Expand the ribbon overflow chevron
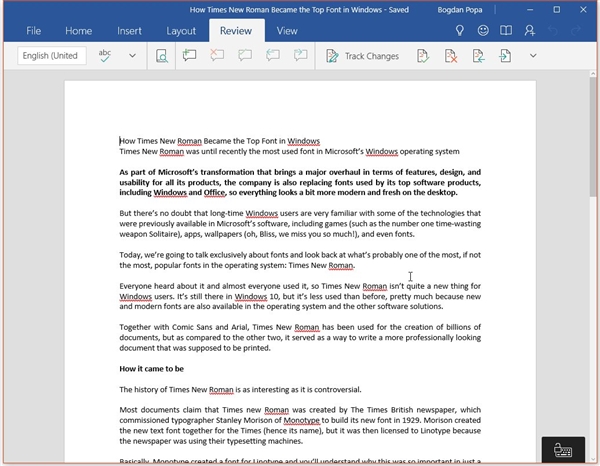 coord(533,56)
